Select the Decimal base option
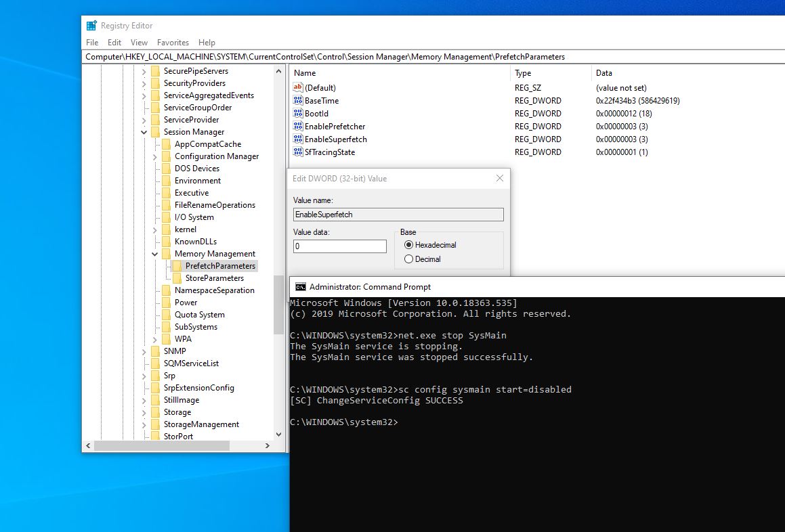The image size is (785, 532). pos(408,259)
